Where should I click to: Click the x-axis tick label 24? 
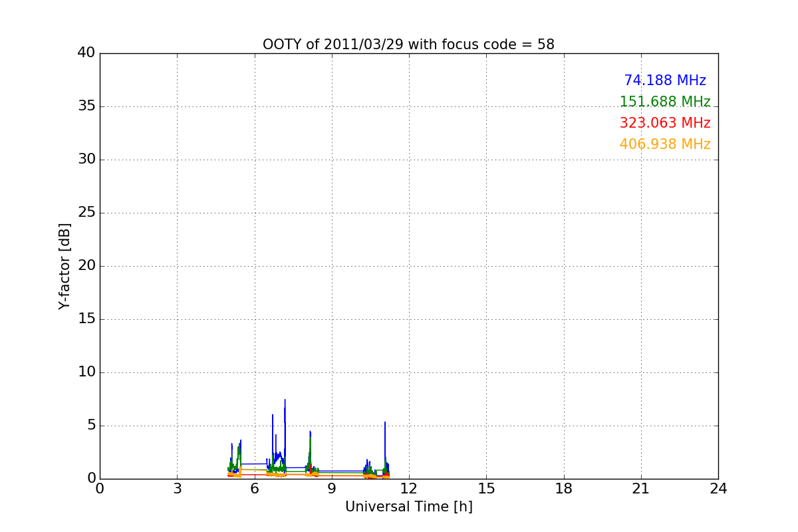coord(718,489)
